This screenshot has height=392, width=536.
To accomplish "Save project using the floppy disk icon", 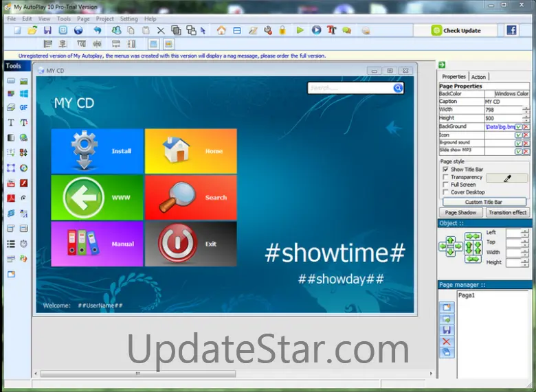I will 47,30.
